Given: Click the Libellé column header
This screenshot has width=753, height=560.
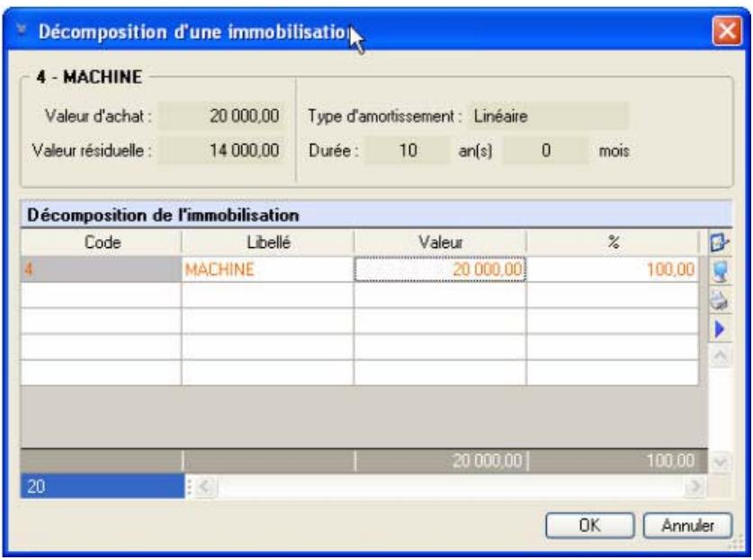Looking at the screenshot, I should (x=268, y=243).
